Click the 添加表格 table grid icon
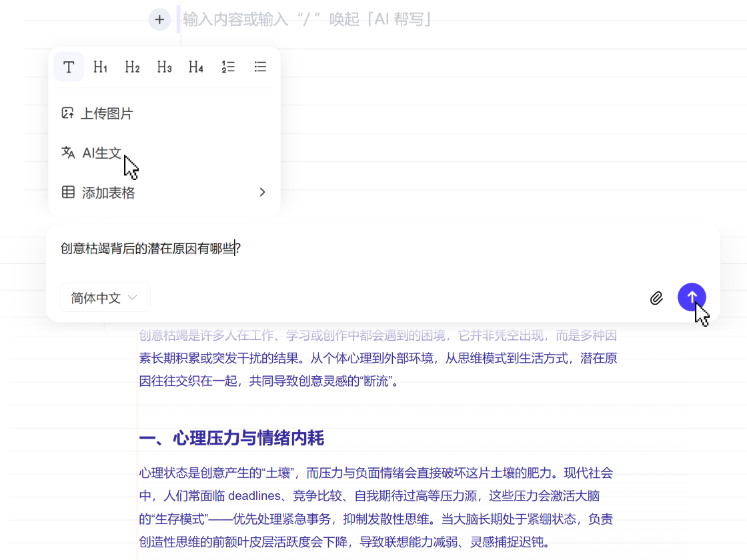The height and width of the screenshot is (560, 747). [x=67, y=192]
